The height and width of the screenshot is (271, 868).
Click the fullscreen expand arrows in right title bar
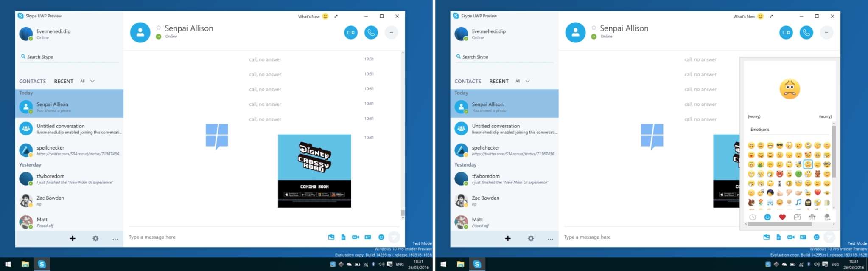(x=771, y=16)
